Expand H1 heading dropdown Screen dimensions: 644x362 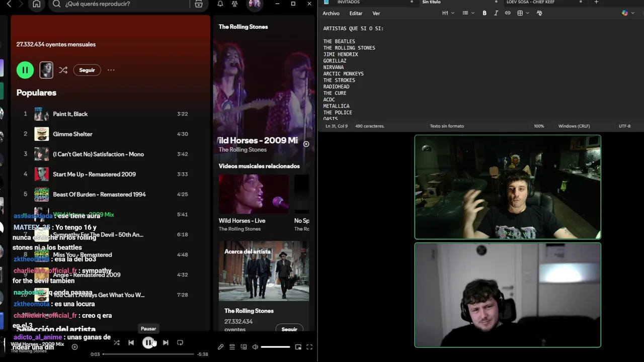[x=448, y=13]
